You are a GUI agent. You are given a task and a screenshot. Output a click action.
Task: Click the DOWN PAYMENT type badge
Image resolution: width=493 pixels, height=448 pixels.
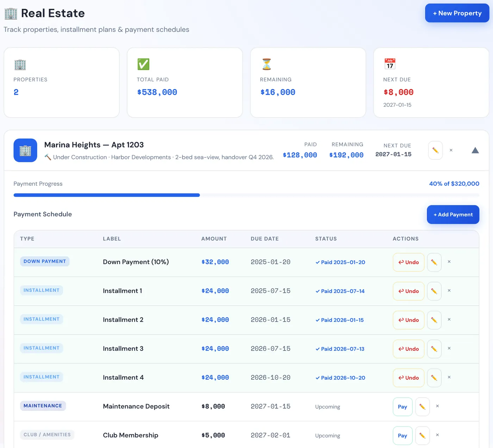point(45,261)
